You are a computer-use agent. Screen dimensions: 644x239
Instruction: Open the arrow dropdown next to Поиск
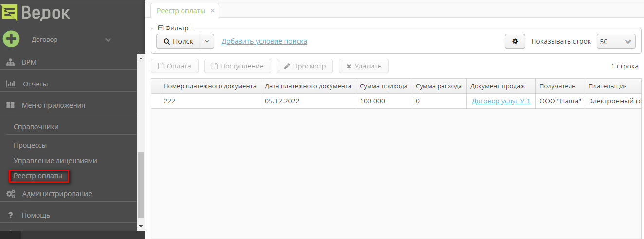tap(207, 41)
